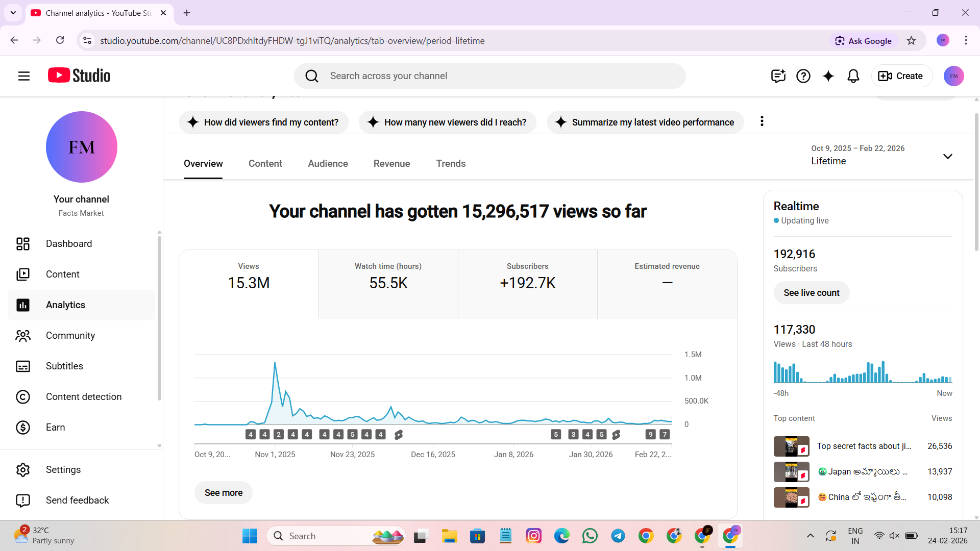
Task: Open the Create button menu
Action: (901, 76)
